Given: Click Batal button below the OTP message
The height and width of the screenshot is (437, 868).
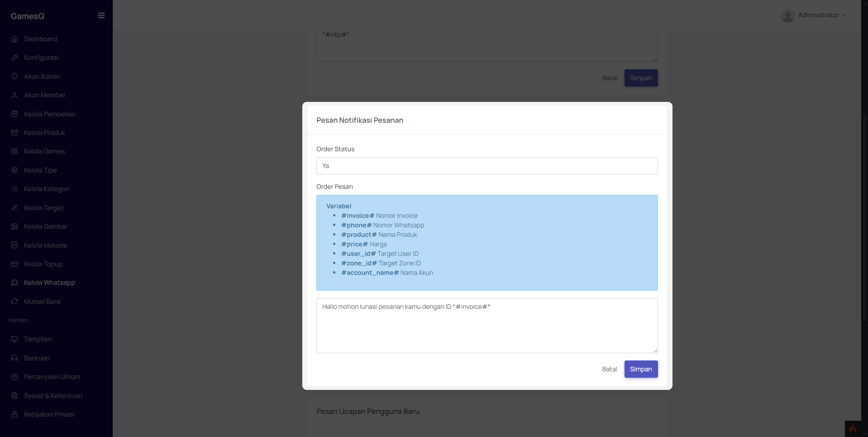Looking at the screenshot, I should (x=610, y=78).
